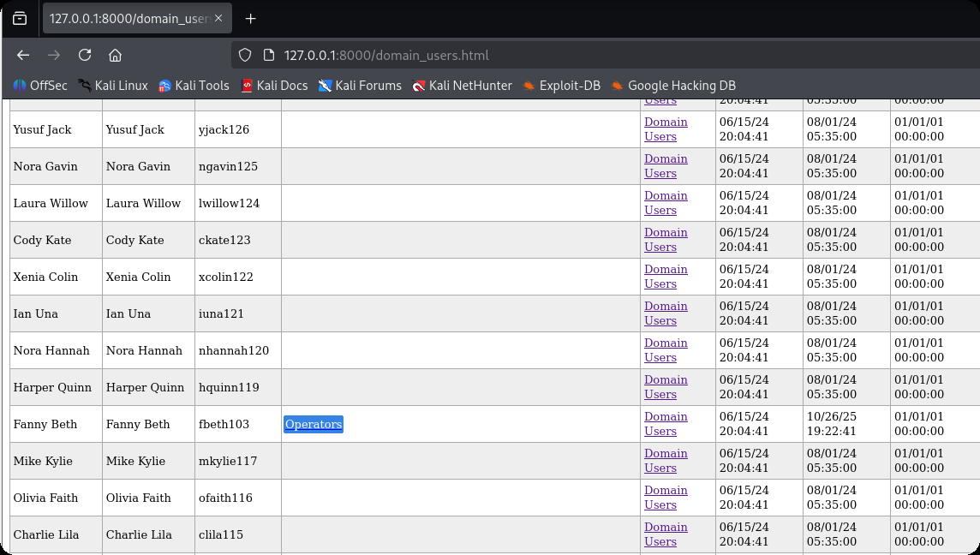This screenshot has height=555, width=980.
Task: Open the OffSec bookmark
Action: coord(40,86)
